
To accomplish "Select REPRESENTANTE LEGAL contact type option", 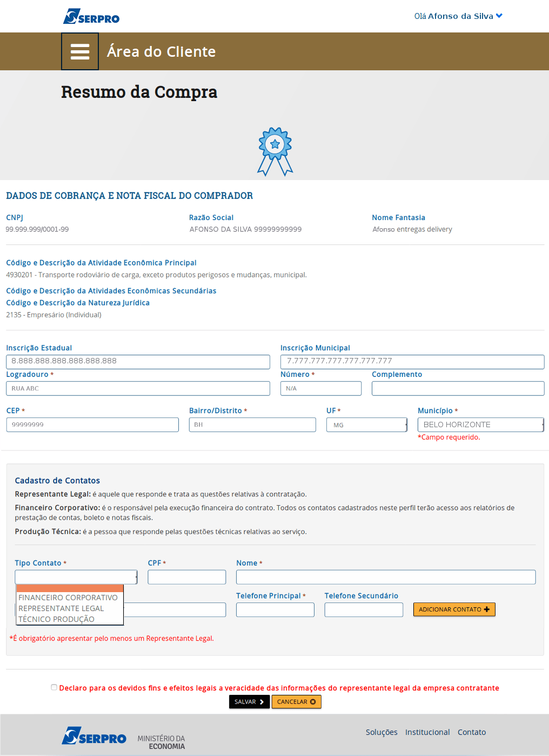I will pyautogui.click(x=61, y=608).
